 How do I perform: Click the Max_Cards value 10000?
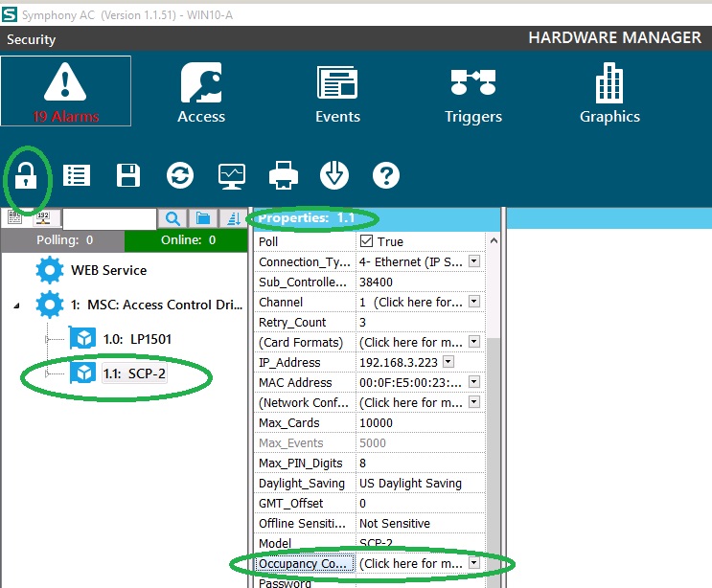[x=376, y=423]
